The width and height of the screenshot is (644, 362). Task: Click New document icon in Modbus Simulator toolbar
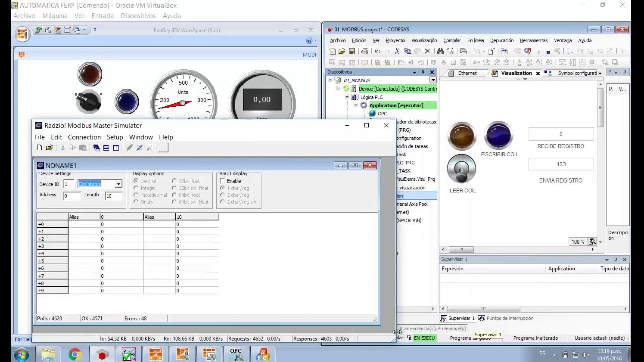click(39, 148)
